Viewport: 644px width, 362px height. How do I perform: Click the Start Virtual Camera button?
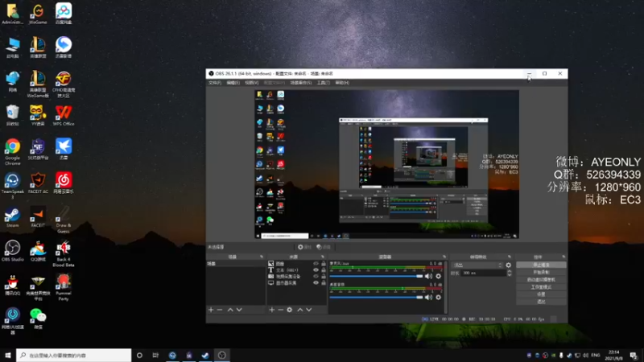tap(541, 280)
